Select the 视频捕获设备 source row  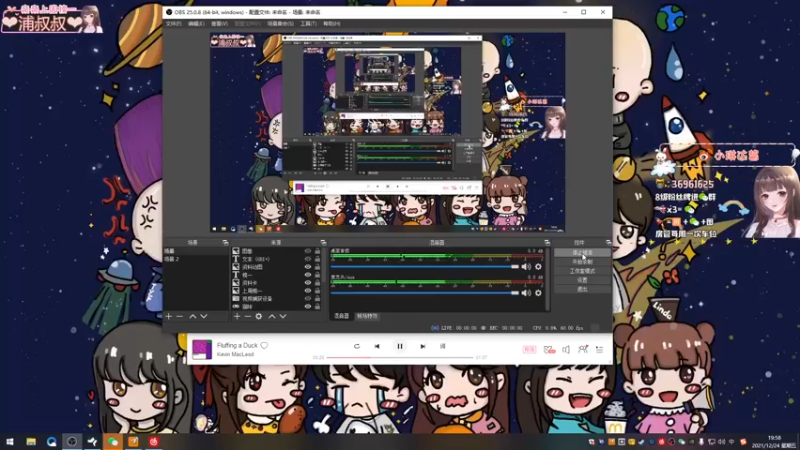click(278, 298)
